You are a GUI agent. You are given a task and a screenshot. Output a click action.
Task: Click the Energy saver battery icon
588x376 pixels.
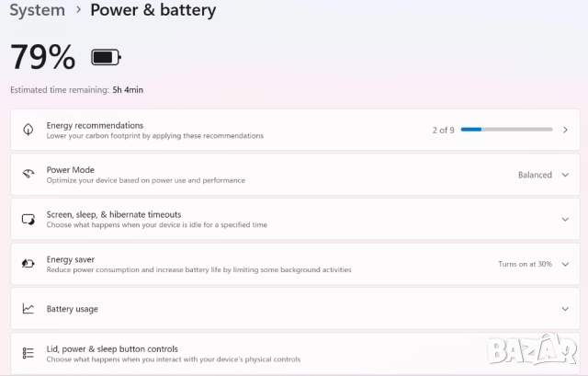(x=28, y=264)
